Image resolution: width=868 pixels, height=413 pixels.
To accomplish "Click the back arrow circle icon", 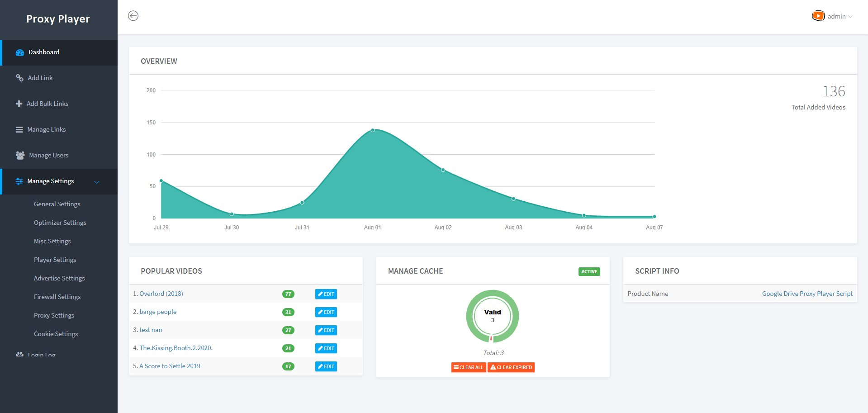I will pos(133,16).
